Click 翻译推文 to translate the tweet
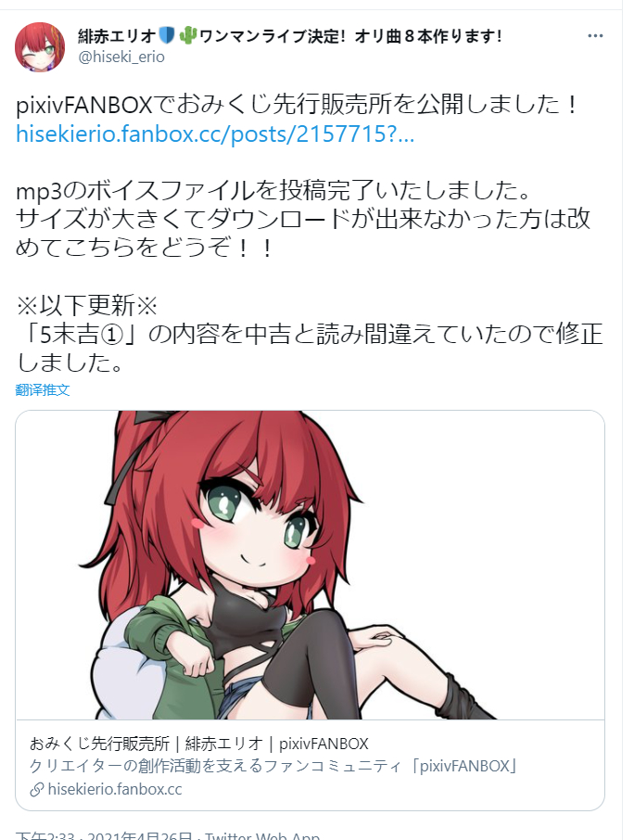The image size is (634, 840). (x=43, y=389)
